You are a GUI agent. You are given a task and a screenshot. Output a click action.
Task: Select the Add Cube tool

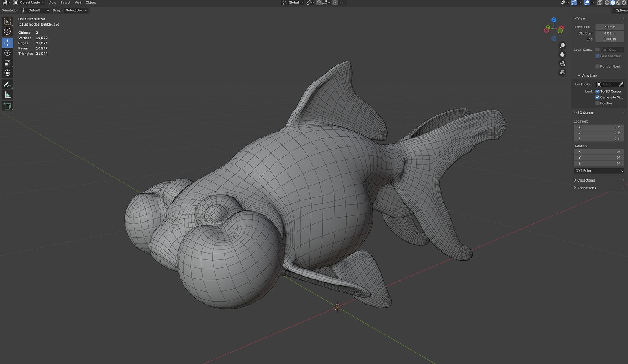tap(8, 106)
